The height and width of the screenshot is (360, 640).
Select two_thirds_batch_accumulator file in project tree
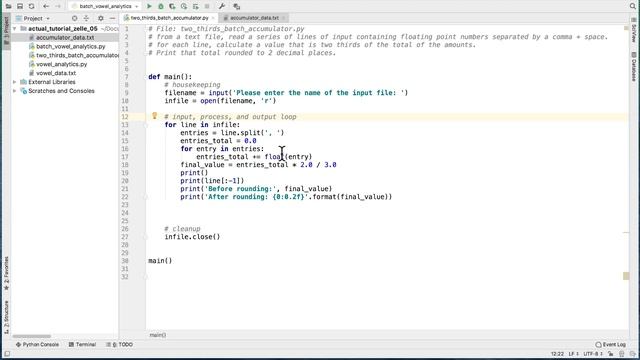pos(74,55)
